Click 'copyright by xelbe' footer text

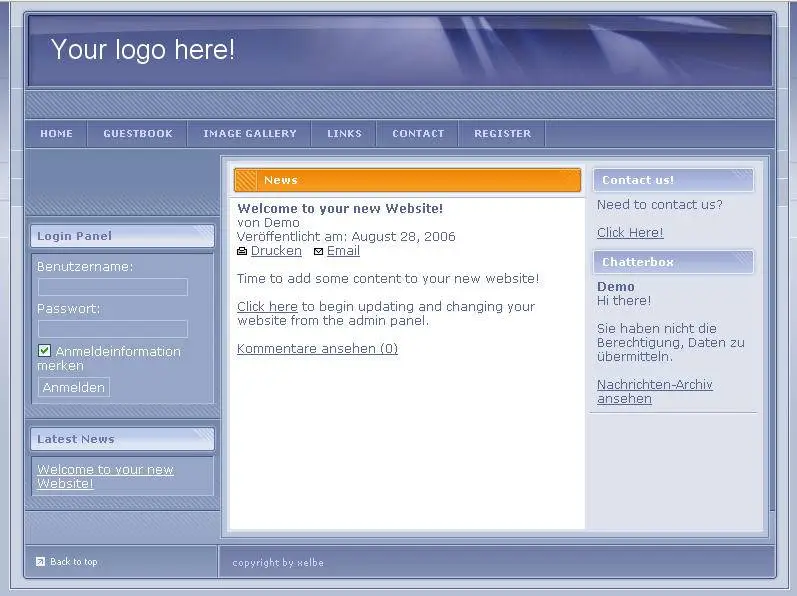tap(278, 562)
